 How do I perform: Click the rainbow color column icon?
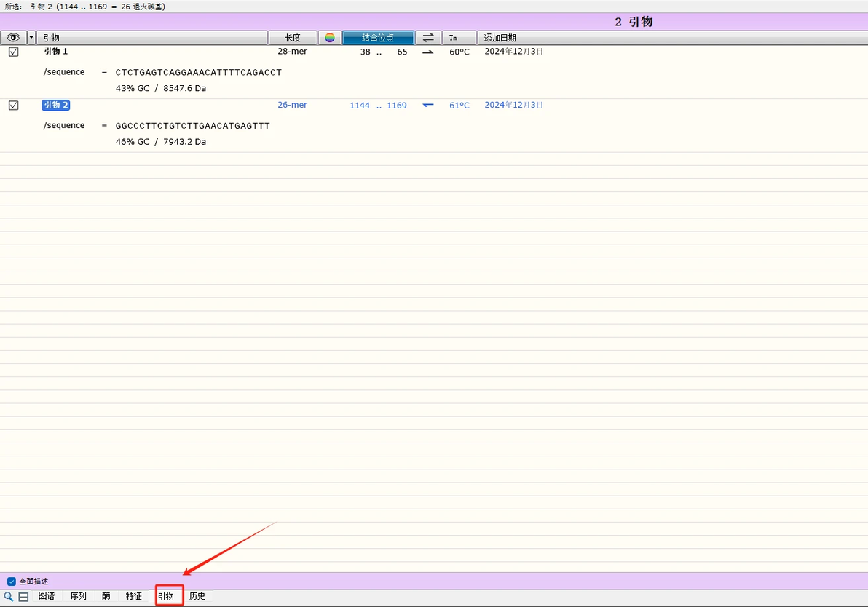[329, 38]
